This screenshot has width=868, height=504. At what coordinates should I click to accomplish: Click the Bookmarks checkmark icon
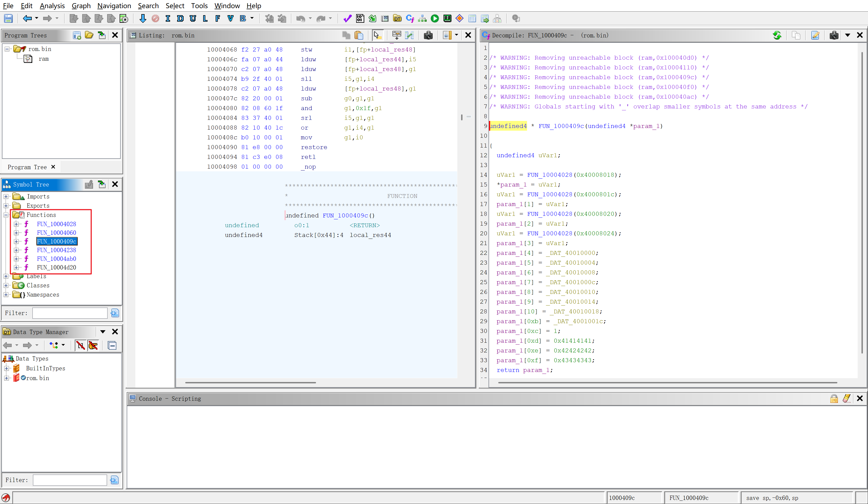tap(347, 19)
